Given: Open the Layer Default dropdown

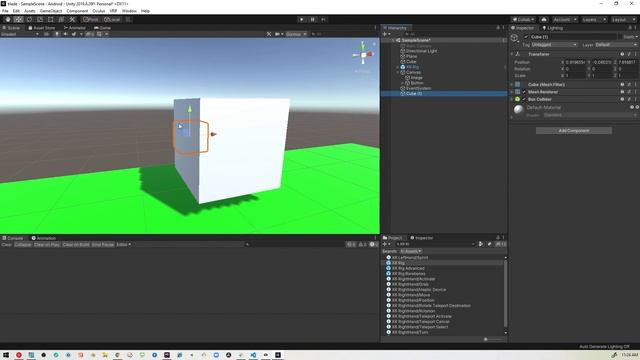Looking at the screenshot, I should click(x=616, y=45).
